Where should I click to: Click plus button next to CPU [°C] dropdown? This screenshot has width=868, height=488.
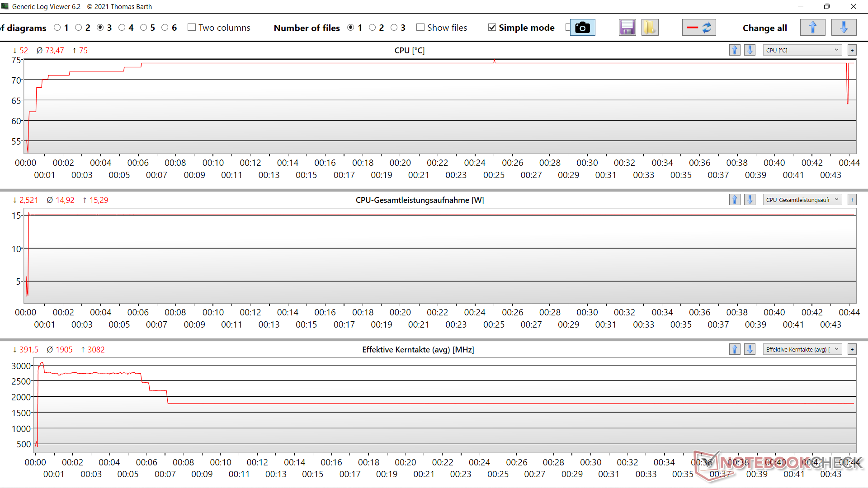[x=852, y=50]
